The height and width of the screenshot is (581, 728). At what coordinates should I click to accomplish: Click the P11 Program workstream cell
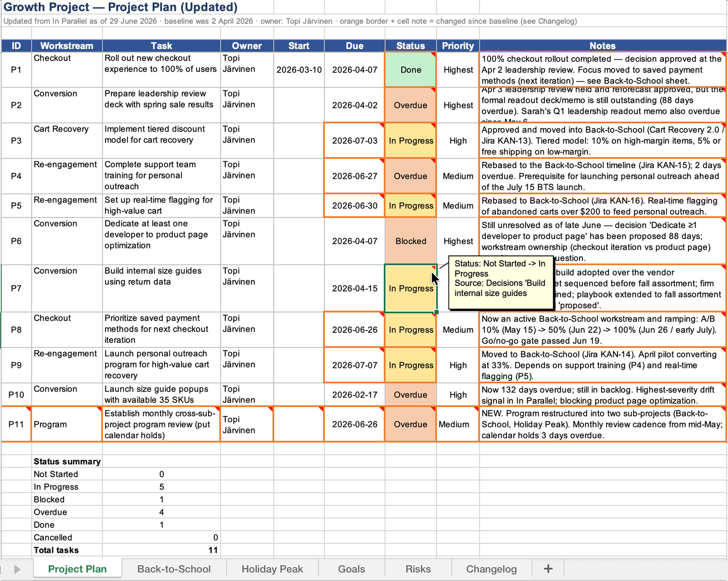point(67,424)
